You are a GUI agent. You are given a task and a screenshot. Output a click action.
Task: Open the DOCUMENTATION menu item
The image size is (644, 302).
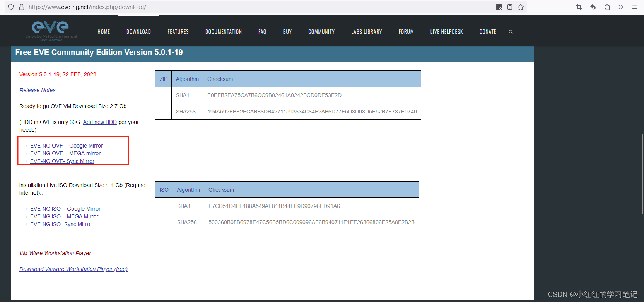224,32
